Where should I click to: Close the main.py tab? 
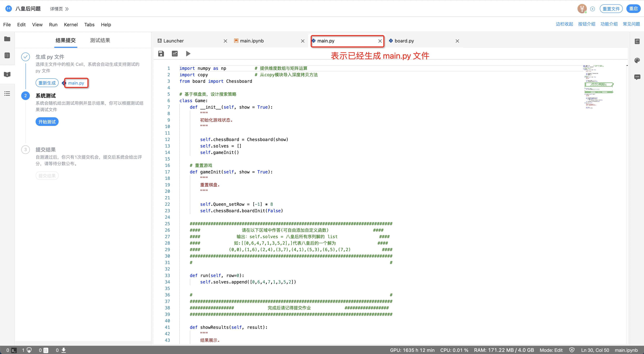point(380,41)
